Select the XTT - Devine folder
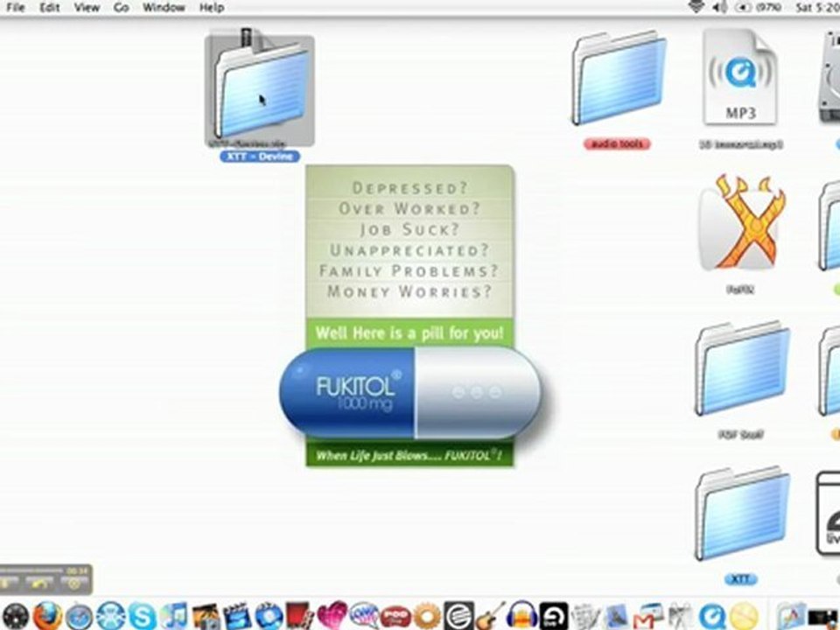Image resolution: width=840 pixels, height=630 pixels. [x=260, y=90]
